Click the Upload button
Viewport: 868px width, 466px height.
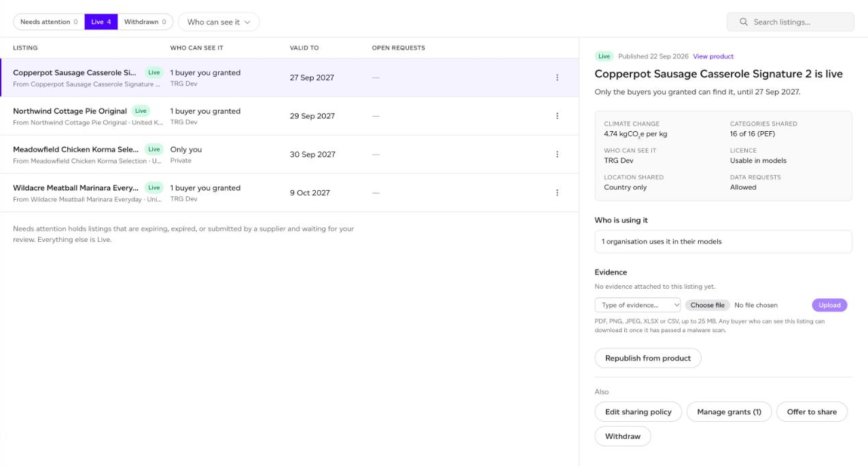[829, 305]
